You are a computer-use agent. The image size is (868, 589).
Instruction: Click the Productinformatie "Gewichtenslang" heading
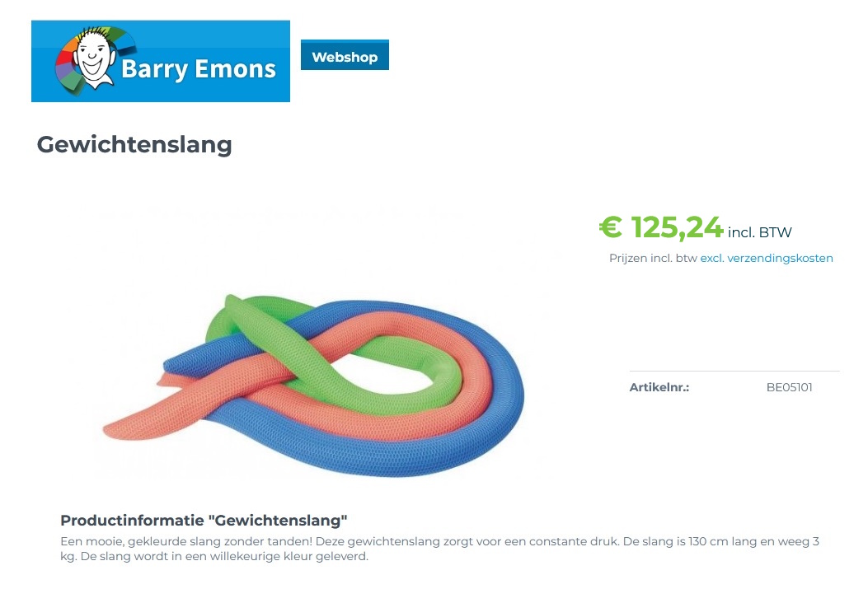[x=204, y=521]
